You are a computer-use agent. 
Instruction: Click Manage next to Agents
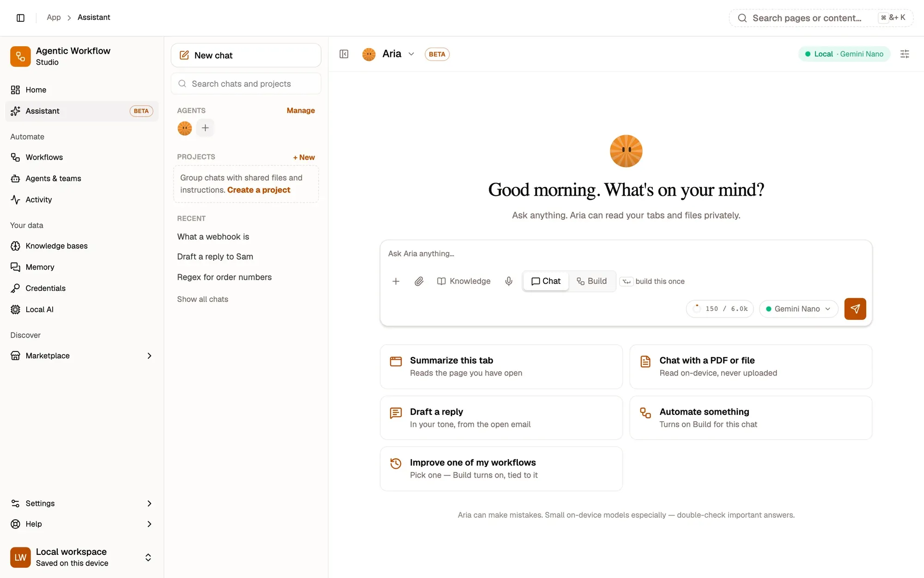(x=301, y=111)
